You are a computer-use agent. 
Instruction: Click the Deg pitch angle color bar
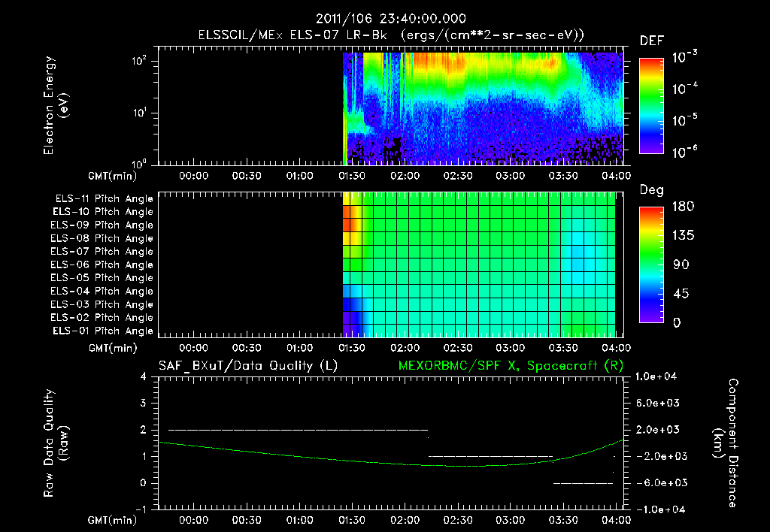coord(651,265)
